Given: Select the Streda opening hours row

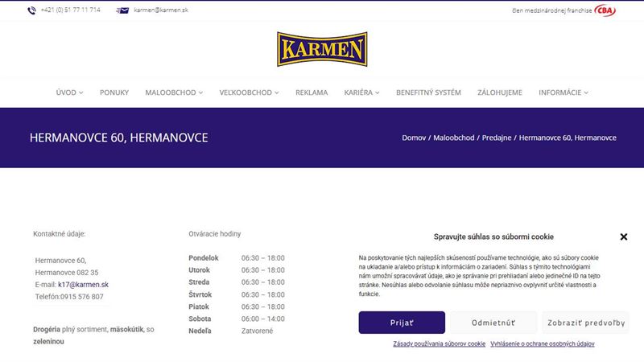Looking at the screenshot, I should (237, 282).
